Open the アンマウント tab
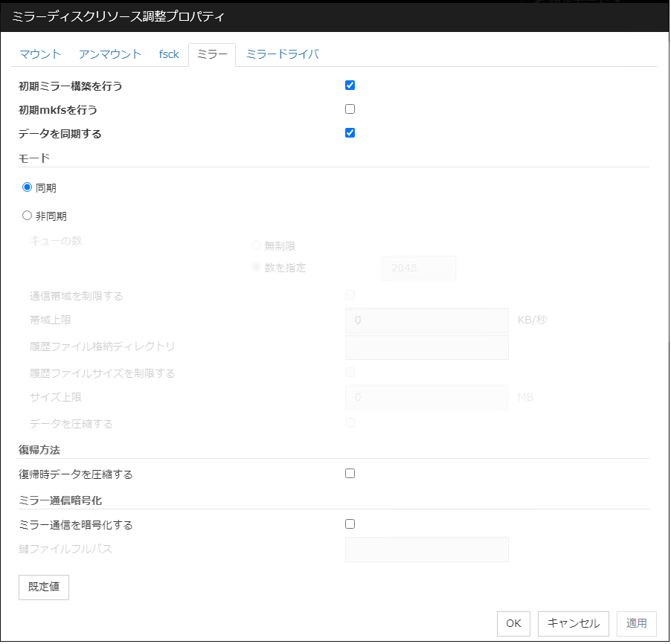Image resolution: width=671 pixels, height=644 pixels. click(x=110, y=54)
